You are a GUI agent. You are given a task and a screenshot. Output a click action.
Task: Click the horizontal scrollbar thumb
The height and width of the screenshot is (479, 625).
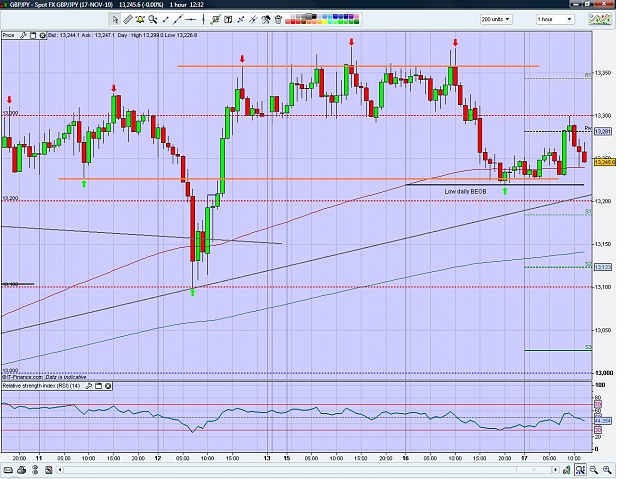[534, 470]
